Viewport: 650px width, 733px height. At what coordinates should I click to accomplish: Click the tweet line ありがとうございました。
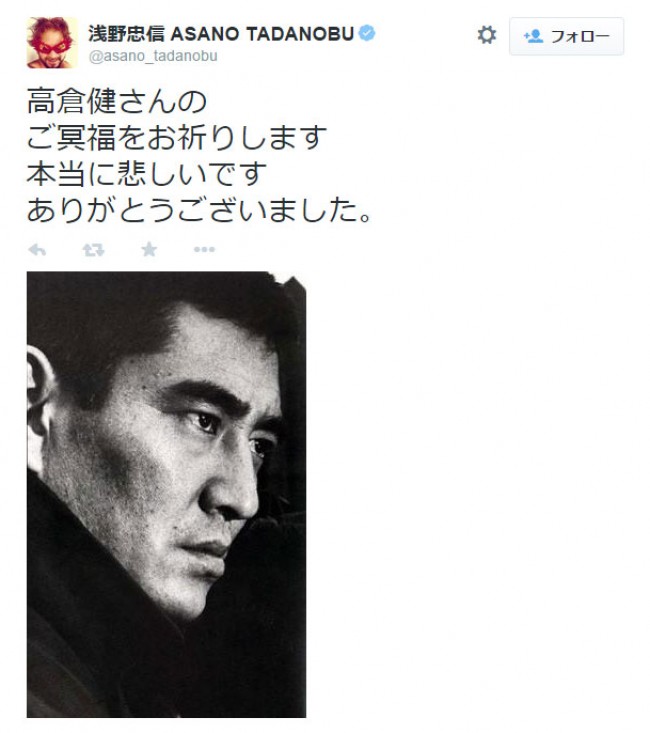pos(200,210)
